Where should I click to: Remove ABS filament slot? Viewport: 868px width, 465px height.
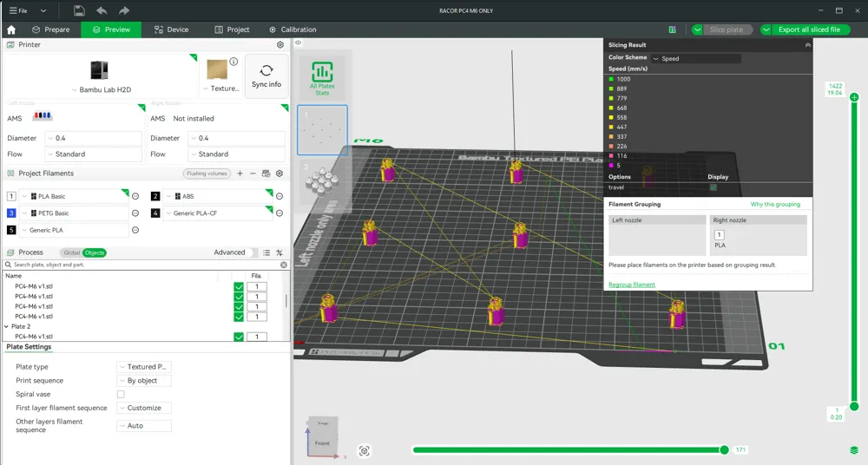[279, 196]
